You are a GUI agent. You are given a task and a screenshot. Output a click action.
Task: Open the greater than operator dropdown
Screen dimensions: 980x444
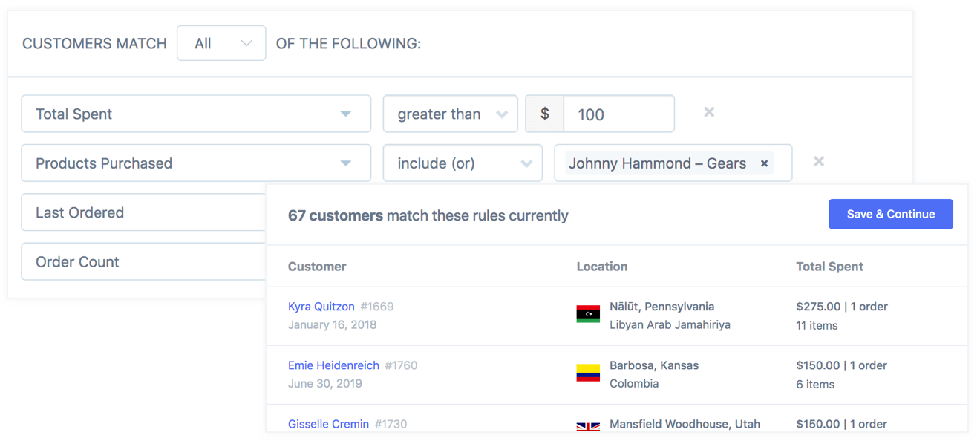451,114
